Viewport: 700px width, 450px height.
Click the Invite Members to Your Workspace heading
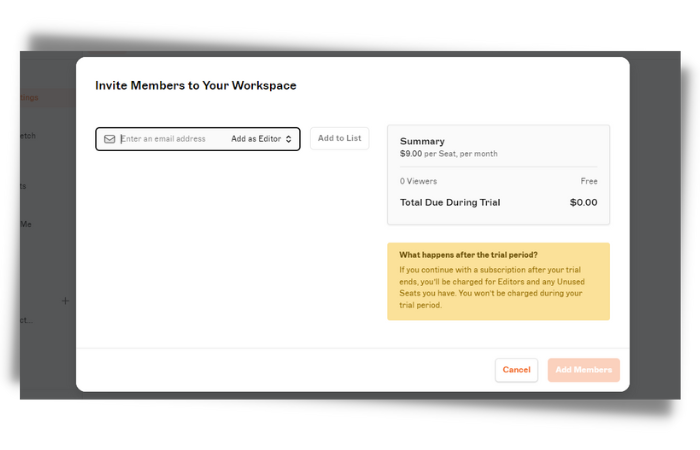pyautogui.click(x=196, y=86)
